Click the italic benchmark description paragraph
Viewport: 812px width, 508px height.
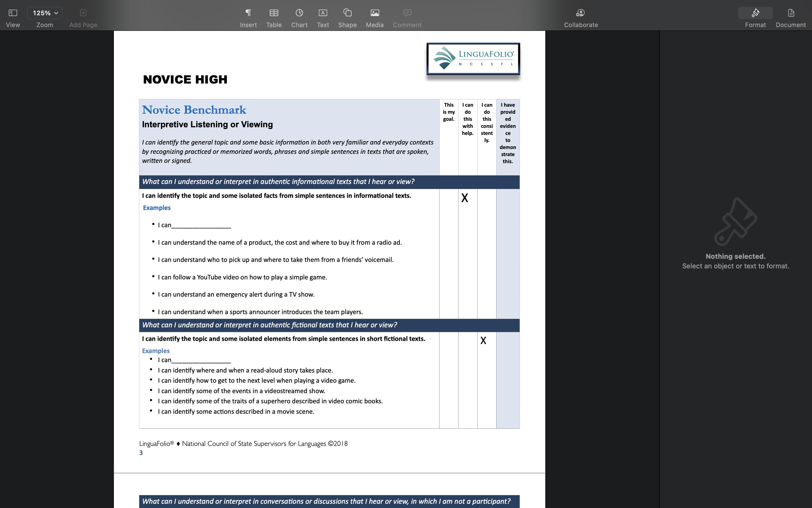288,152
